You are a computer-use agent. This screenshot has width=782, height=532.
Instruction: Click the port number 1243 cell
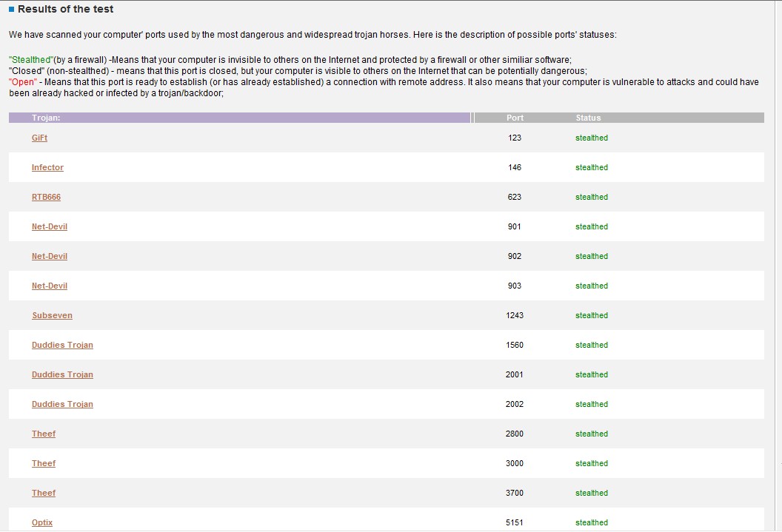pos(515,316)
